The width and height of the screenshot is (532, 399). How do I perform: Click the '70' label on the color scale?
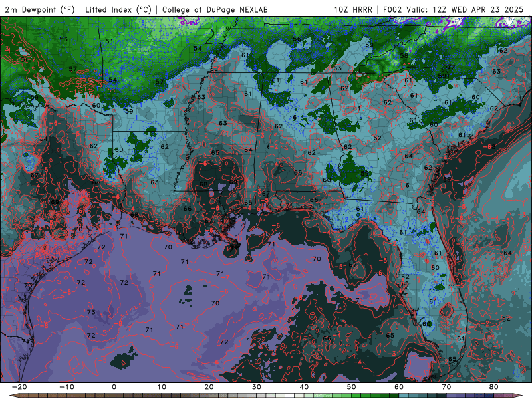coord(446,387)
